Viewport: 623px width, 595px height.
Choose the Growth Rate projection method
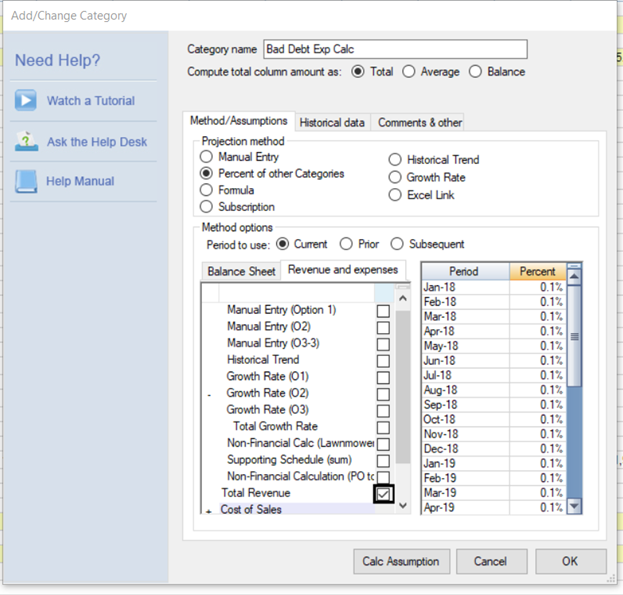396,177
